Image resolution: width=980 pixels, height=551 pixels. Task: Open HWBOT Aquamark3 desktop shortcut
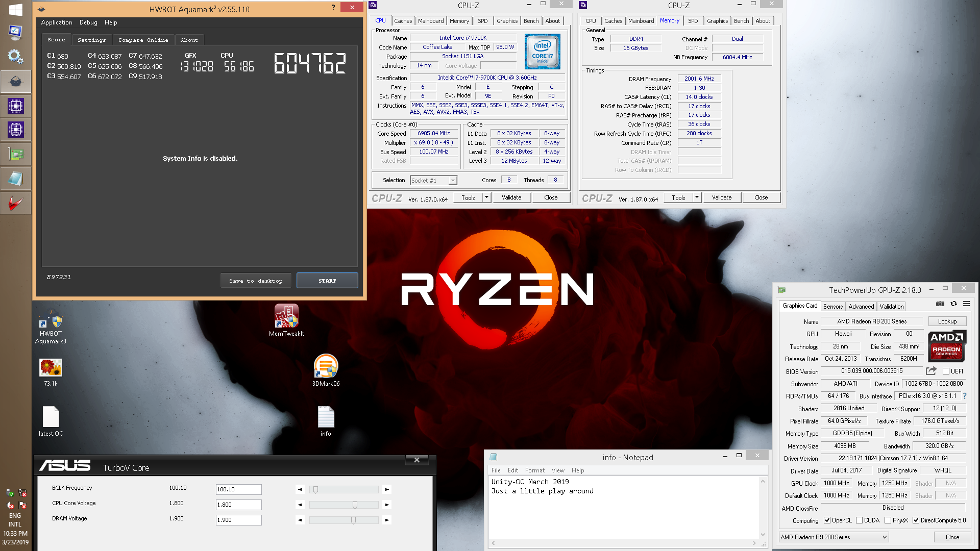[x=51, y=327]
